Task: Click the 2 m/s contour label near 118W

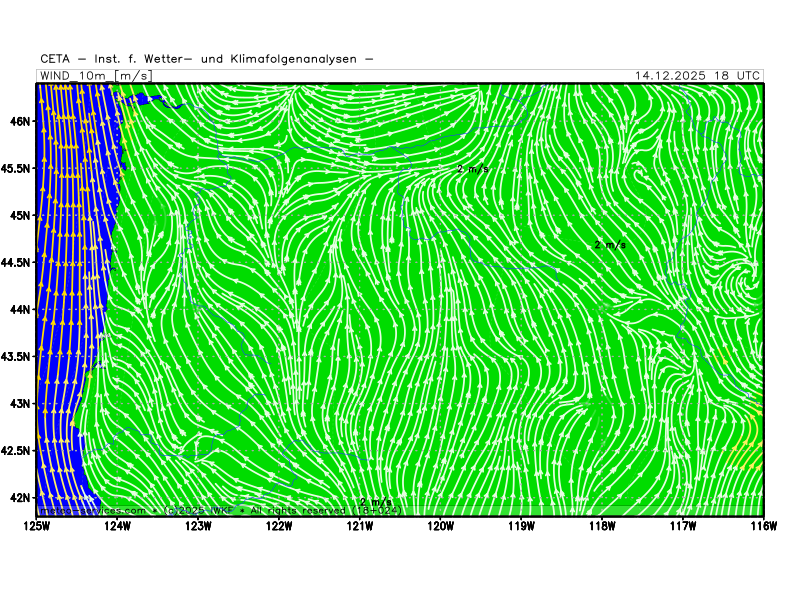Action: (610, 244)
